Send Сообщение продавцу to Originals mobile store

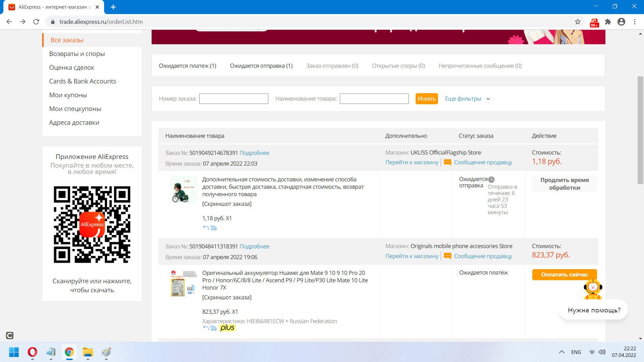click(x=483, y=256)
